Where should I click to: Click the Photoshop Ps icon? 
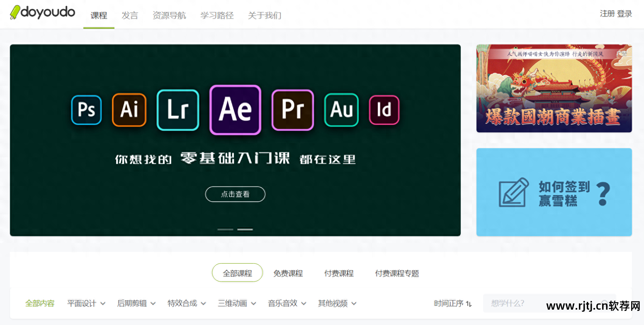(x=86, y=110)
